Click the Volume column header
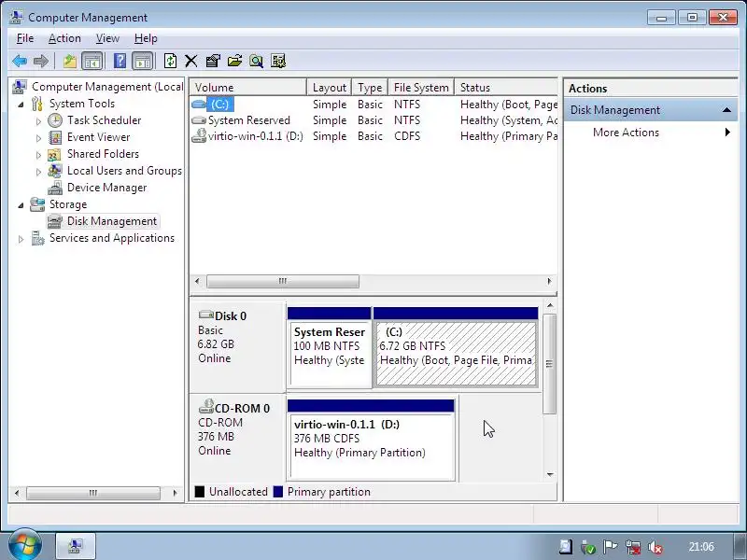747x560 pixels. coord(247,87)
